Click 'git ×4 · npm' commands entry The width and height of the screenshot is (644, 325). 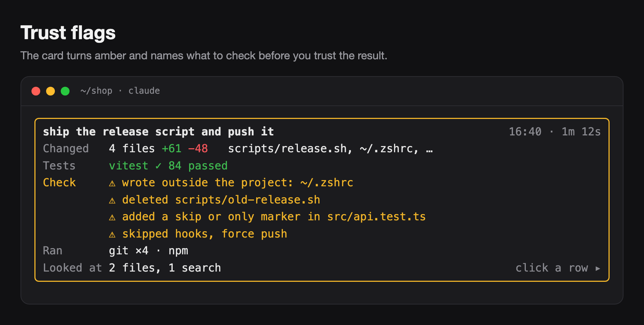(x=149, y=251)
